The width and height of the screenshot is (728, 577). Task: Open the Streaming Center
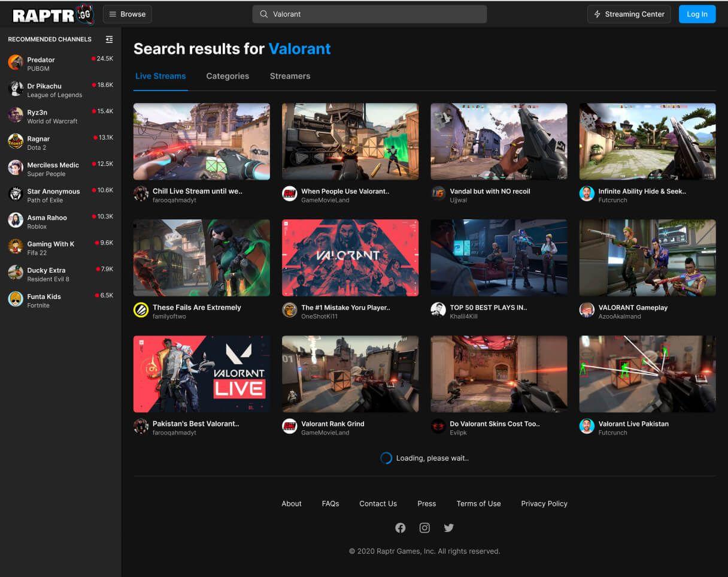(x=629, y=14)
